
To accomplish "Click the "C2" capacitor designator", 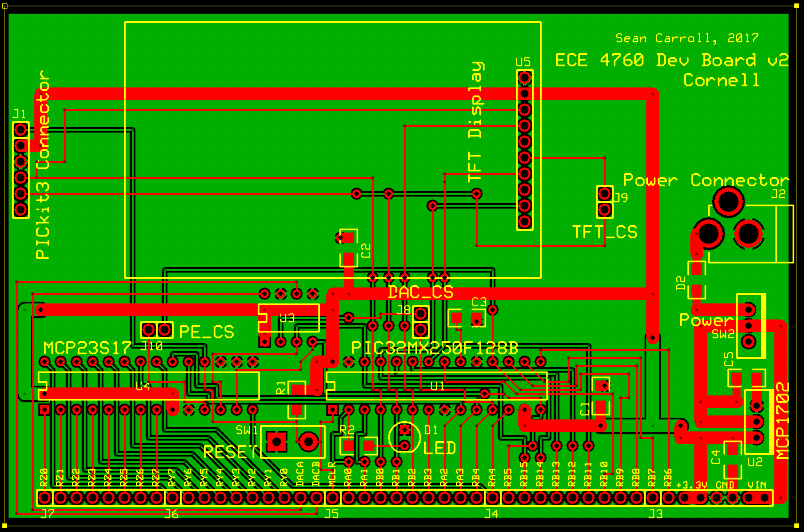I will (366, 250).
